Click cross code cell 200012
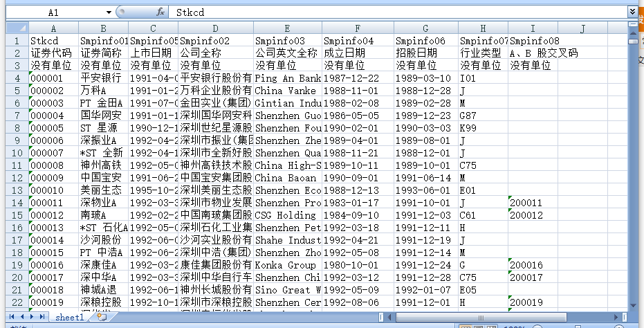The width and height of the screenshot is (644, 328). point(533,215)
